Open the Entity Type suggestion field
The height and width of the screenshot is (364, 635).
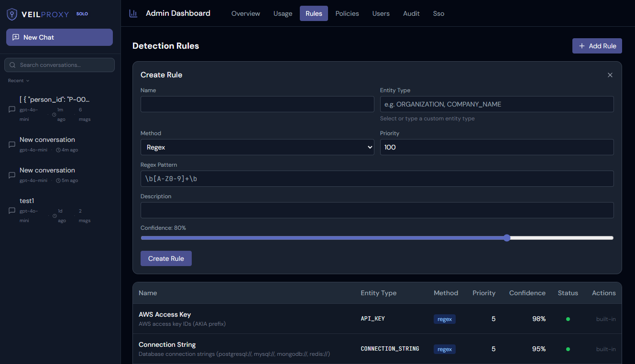tap(496, 104)
